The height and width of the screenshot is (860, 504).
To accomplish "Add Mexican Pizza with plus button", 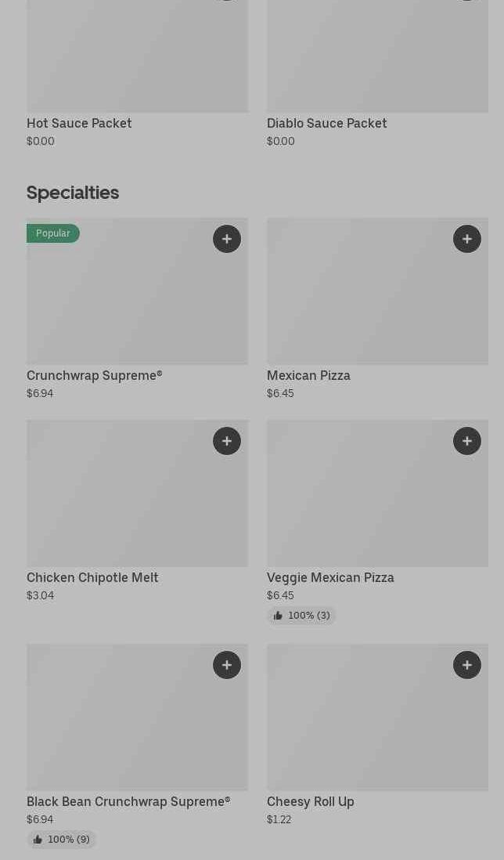I will point(467,239).
